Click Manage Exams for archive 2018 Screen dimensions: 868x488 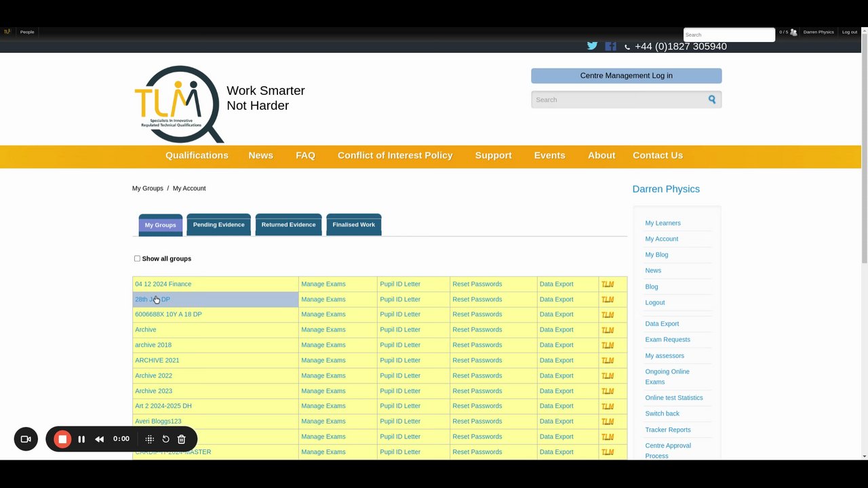(323, 345)
